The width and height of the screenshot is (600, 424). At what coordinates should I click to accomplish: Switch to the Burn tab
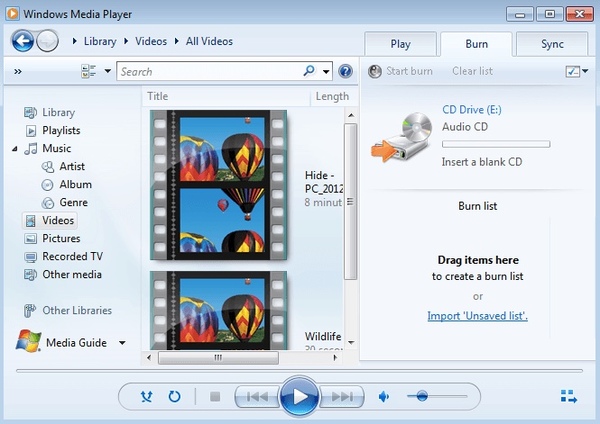476,44
